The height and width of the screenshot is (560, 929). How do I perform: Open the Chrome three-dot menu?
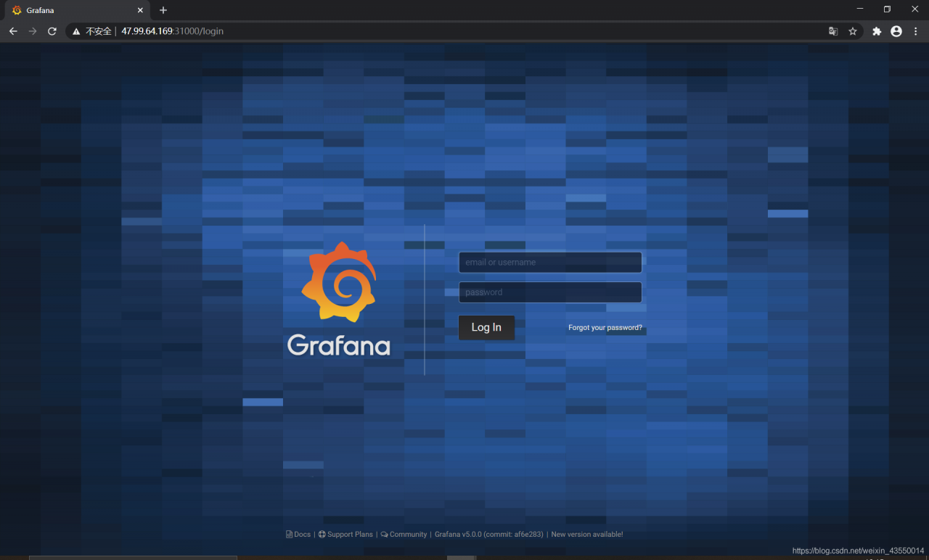(x=916, y=31)
